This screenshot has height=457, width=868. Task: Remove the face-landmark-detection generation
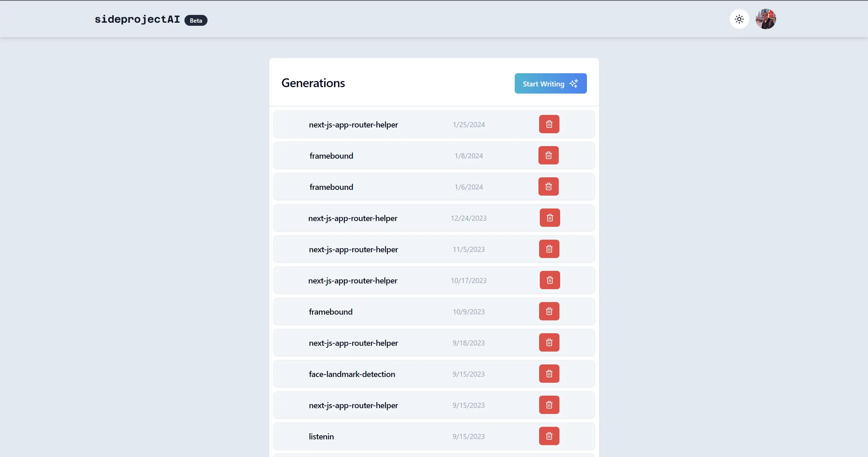[549, 374]
